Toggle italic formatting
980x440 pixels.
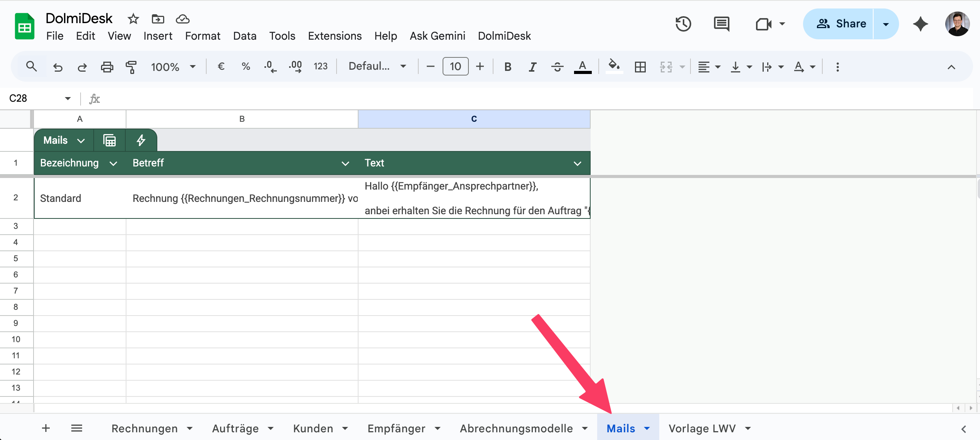(532, 67)
